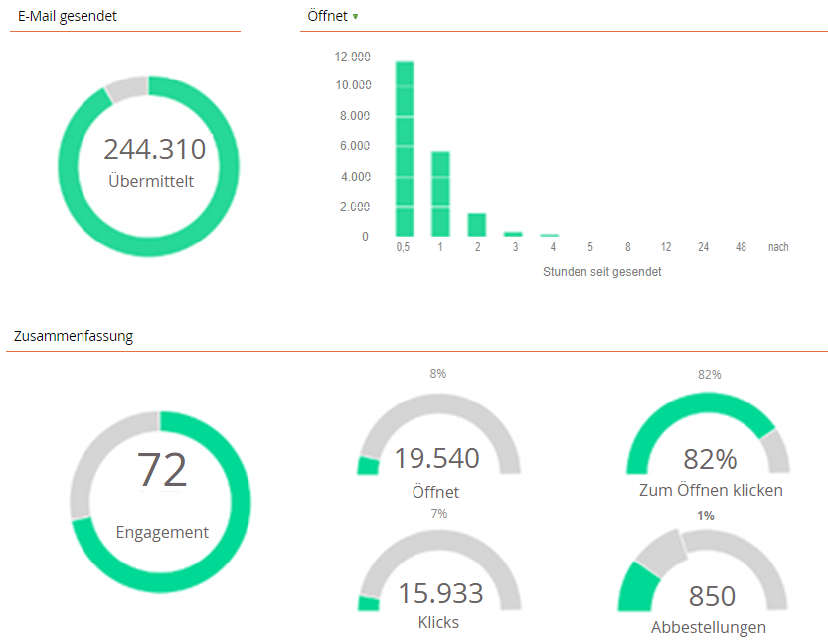
Task: Click the 0,5 hour bar in chart
Action: (x=405, y=148)
